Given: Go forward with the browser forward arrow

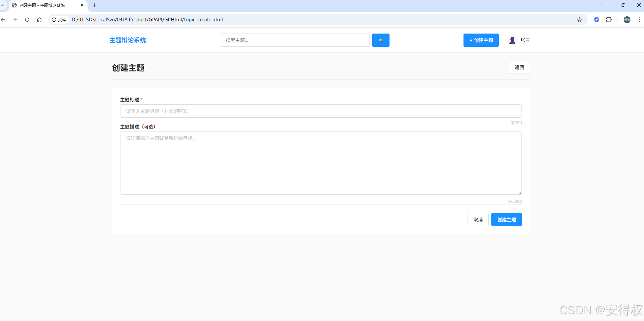Looking at the screenshot, I should [15, 20].
